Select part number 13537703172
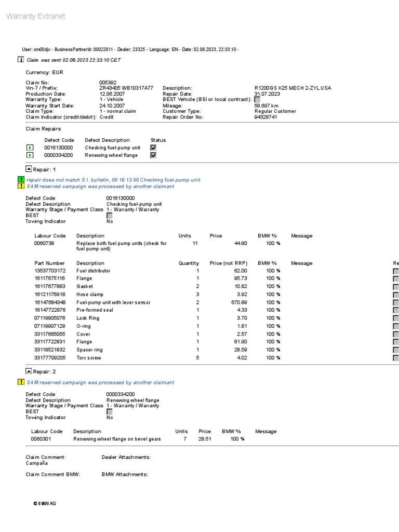Image resolution: width=399 pixels, height=532 pixels. point(50,271)
